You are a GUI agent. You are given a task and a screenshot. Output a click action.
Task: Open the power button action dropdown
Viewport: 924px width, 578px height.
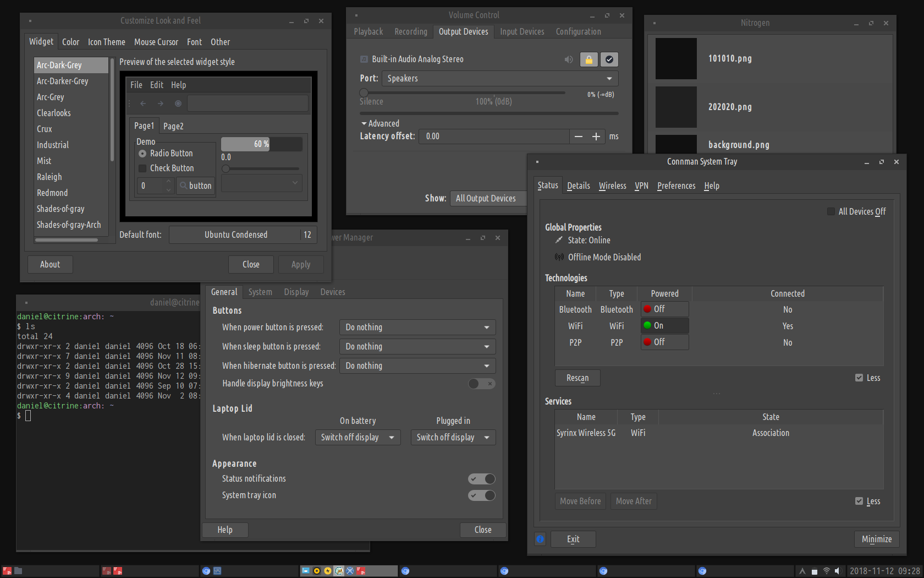pos(417,328)
